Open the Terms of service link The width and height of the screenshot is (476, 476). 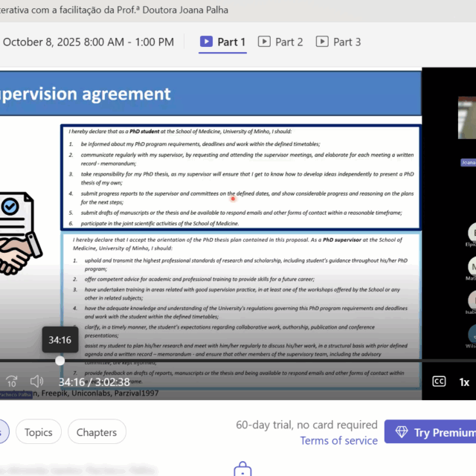[338, 440]
